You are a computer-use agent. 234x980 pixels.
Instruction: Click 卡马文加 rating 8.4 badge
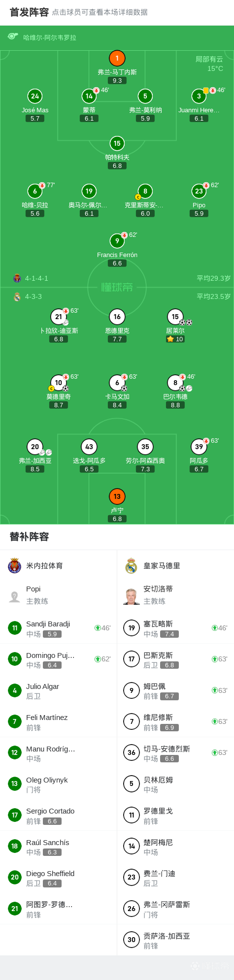click(x=117, y=405)
